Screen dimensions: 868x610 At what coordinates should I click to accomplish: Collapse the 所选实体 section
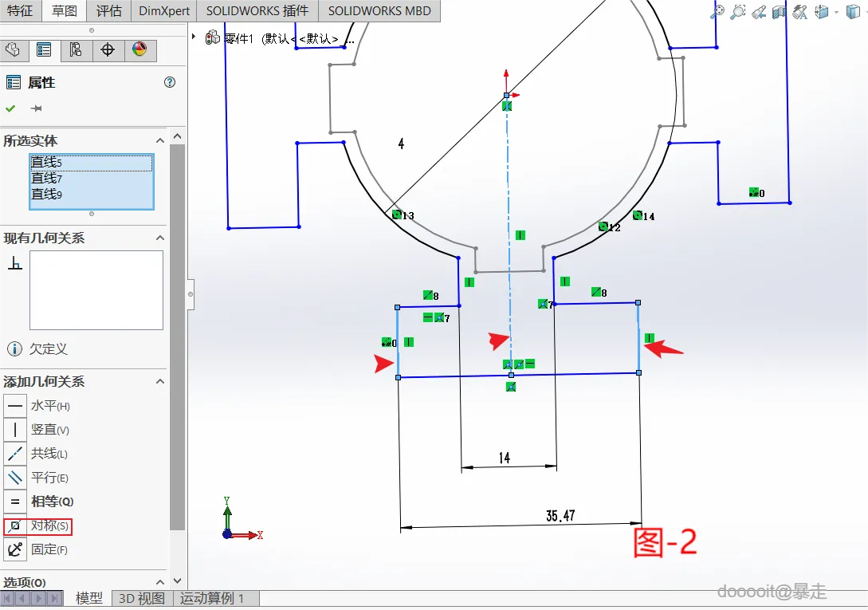[160, 140]
